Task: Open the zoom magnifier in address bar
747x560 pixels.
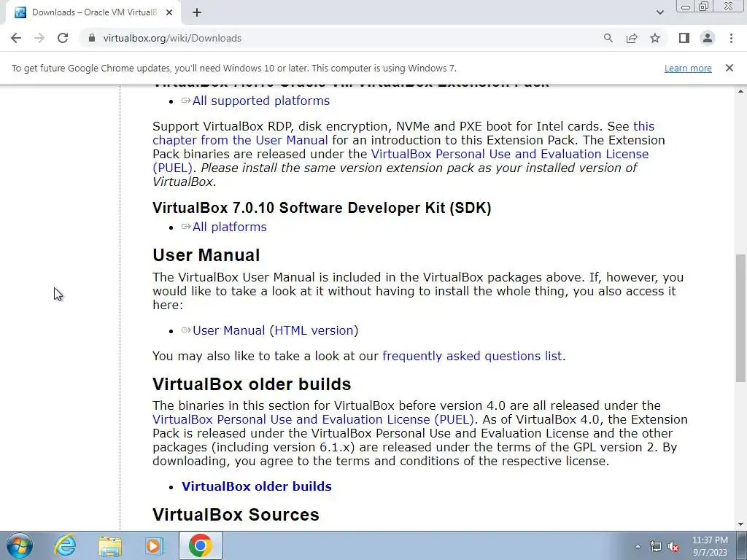Action: point(608,38)
